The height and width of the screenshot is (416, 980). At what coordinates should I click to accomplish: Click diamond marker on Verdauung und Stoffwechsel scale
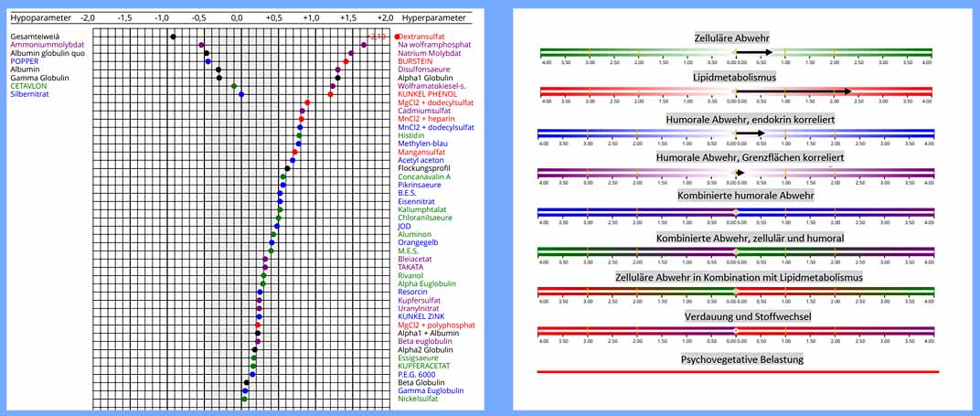pos(736,330)
